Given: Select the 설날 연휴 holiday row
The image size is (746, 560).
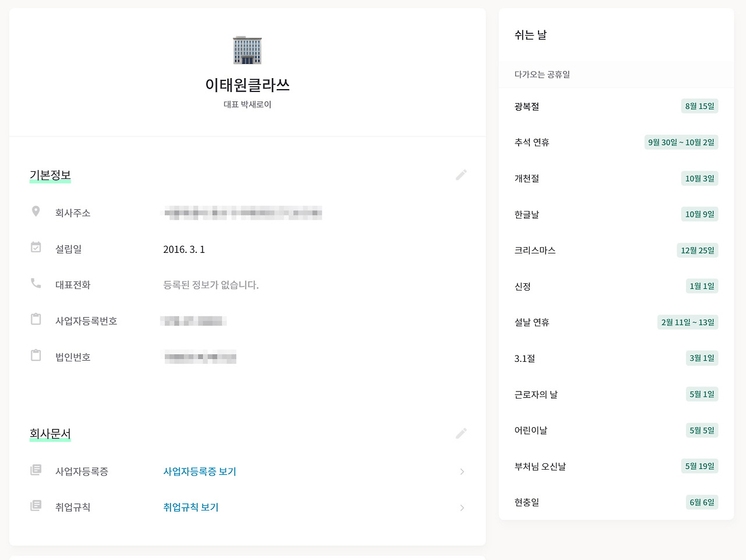Looking at the screenshot, I should tap(616, 322).
